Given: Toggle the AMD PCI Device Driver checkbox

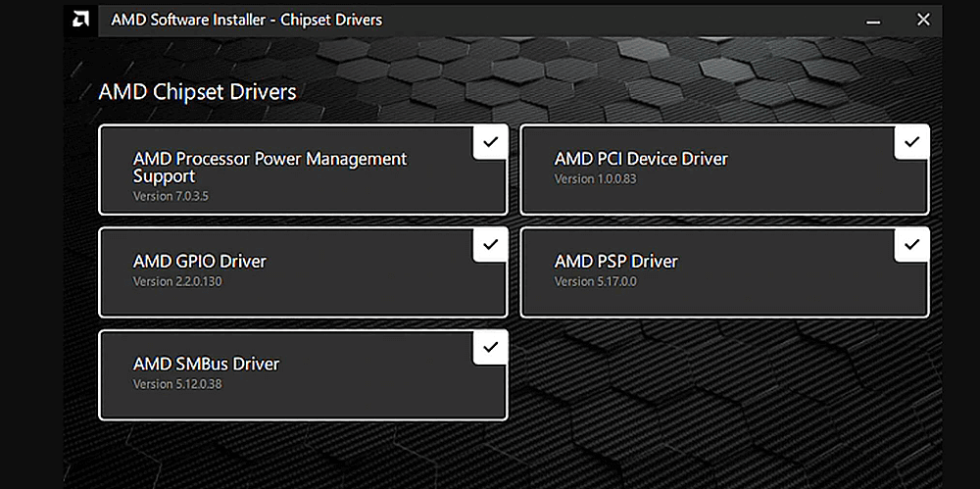Looking at the screenshot, I should tap(911, 142).
